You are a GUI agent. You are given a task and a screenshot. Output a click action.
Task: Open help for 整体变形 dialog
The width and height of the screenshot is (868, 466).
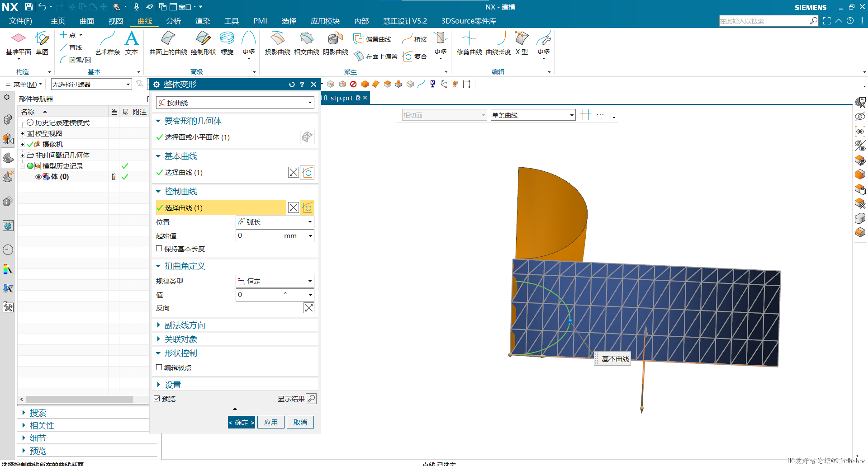coord(302,85)
